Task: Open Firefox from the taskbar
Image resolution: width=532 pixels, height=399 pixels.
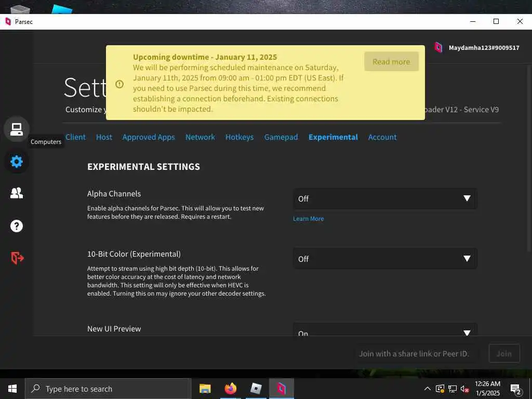Action: tap(230, 389)
